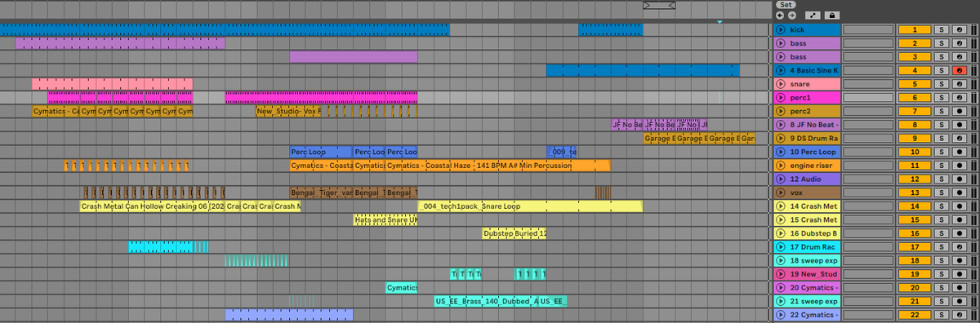Image resolution: width=980 pixels, height=323 pixels.
Task: Toggle activator 13 on vox track
Action: pos(915,192)
